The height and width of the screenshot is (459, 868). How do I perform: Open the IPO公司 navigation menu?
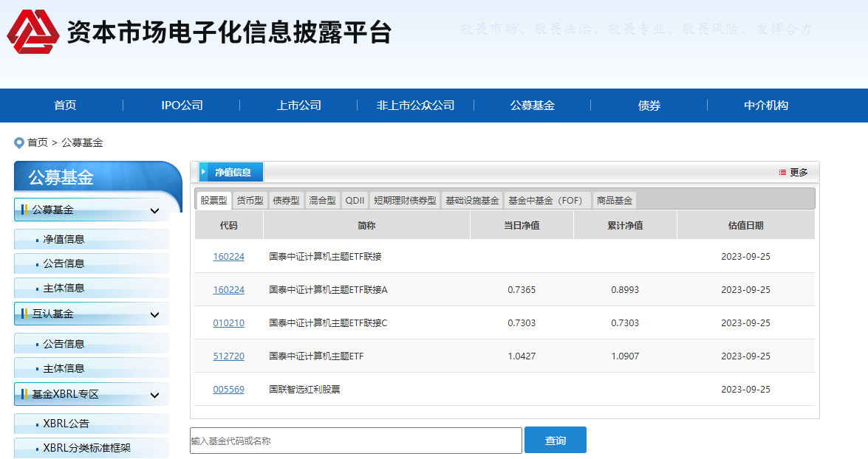pos(182,106)
